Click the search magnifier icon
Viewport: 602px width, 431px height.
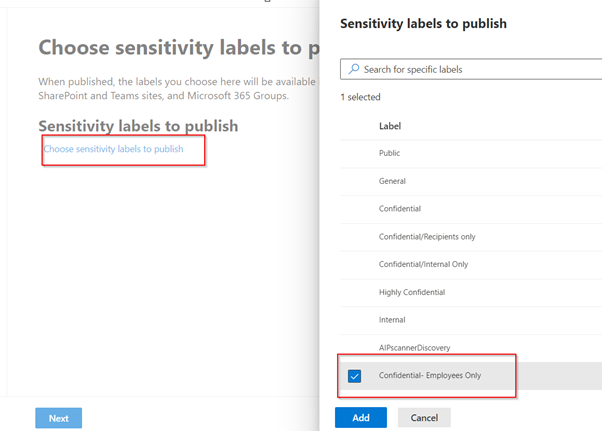(x=352, y=70)
